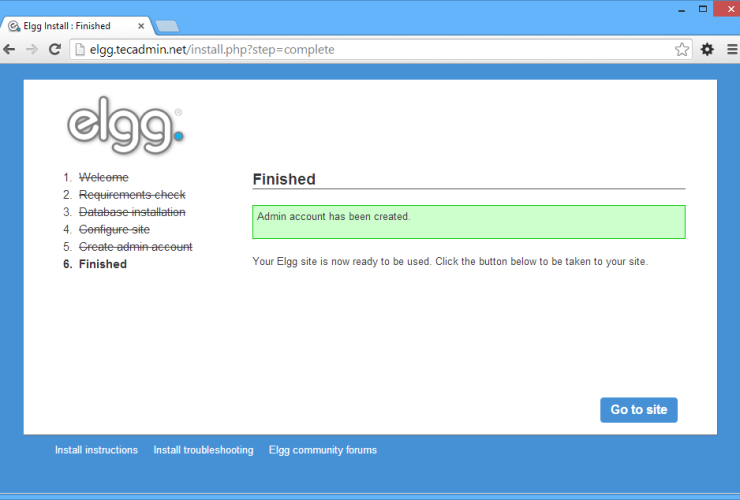This screenshot has width=740, height=500.
Task: Click the green admin account created message
Action: click(468, 222)
